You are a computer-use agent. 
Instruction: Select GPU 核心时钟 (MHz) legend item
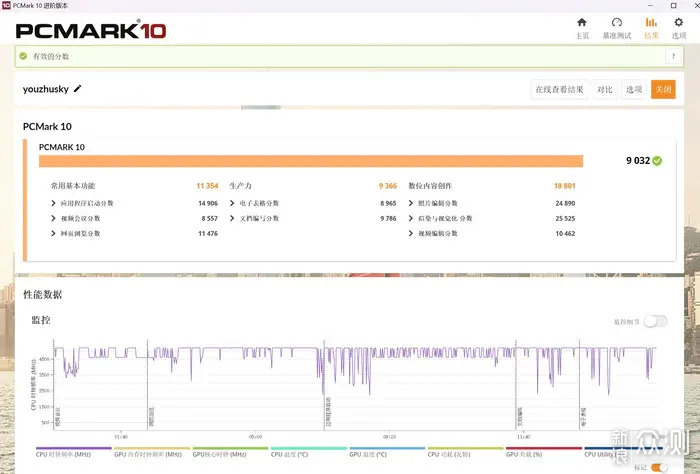230,452
